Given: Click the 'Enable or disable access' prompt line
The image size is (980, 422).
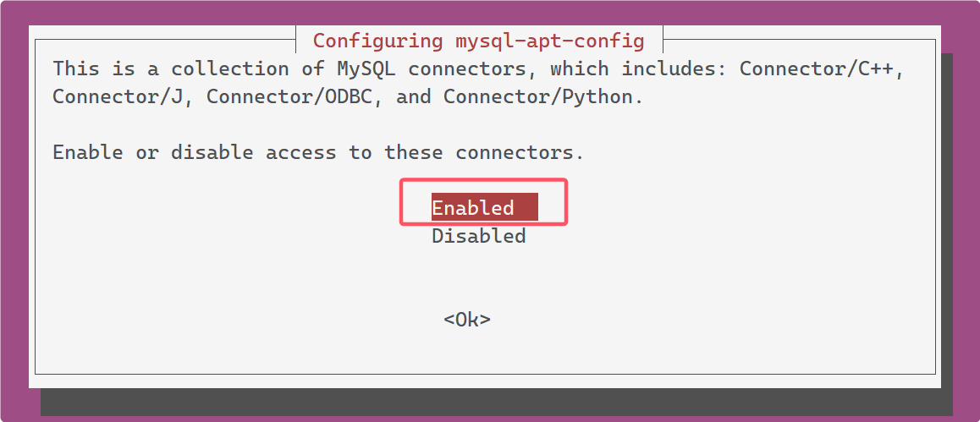Looking at the screenshot, I should (318, 152).
